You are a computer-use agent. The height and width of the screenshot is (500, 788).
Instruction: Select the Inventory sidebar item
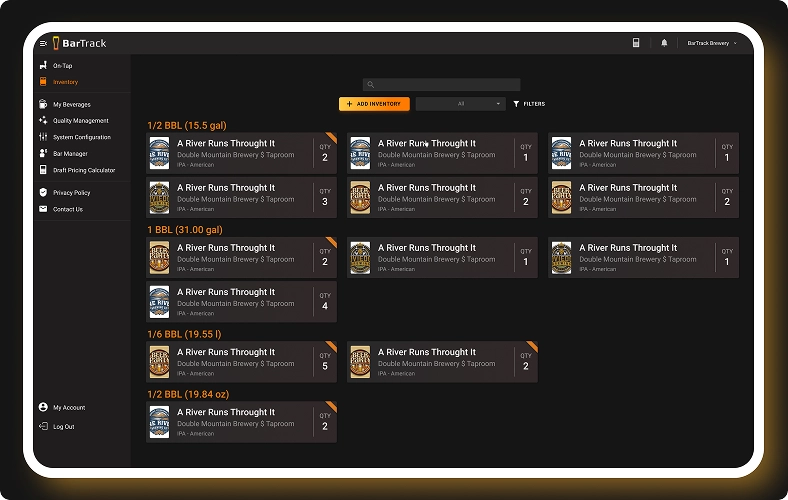(x=65, y=82)
